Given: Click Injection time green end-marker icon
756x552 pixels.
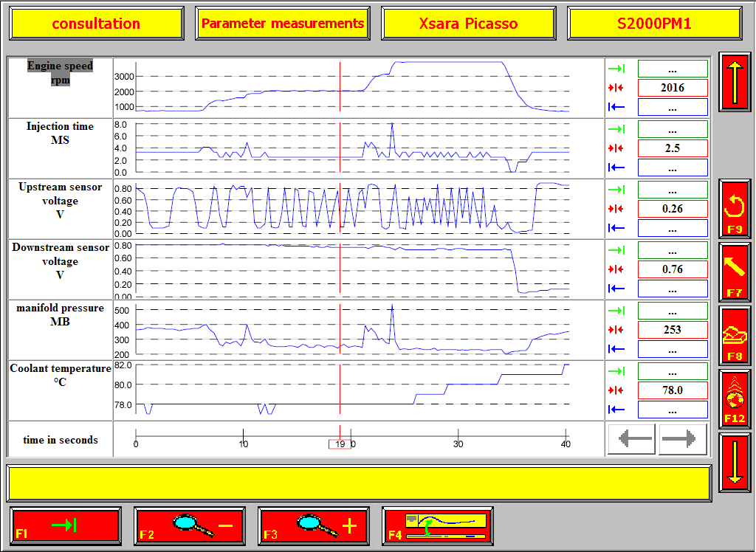Looking at the screenshot, I should 616,129.
